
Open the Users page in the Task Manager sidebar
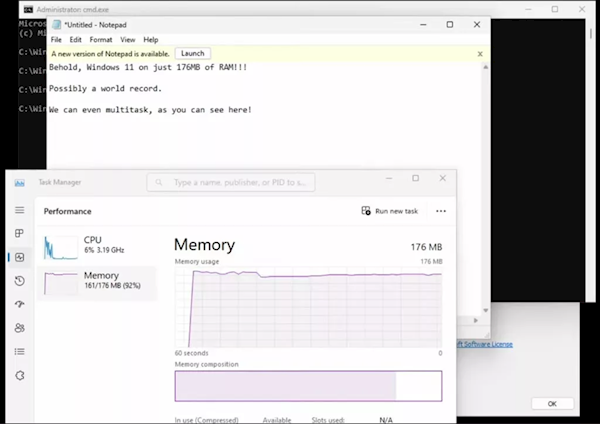pyautogui.click(x=19, y=328)
